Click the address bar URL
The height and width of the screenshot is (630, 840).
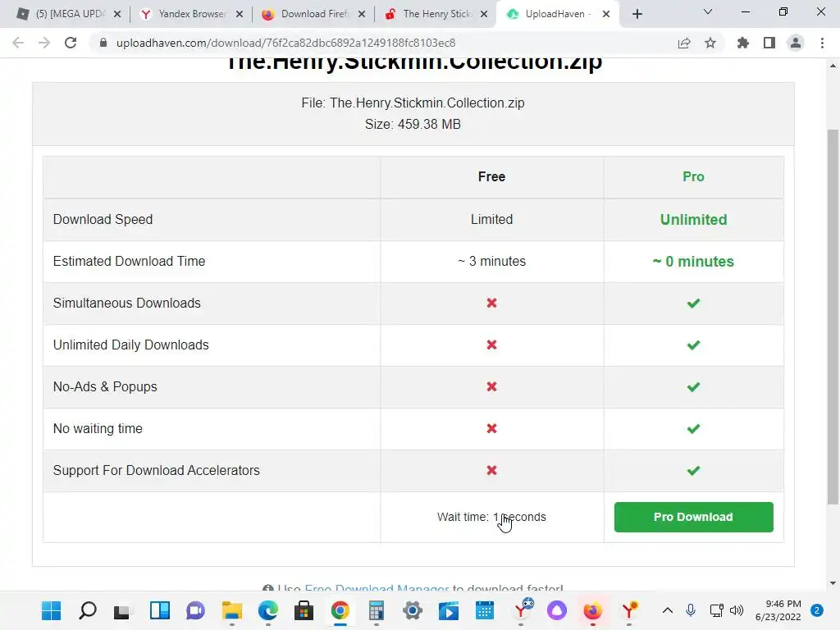[x=285, y=43]
